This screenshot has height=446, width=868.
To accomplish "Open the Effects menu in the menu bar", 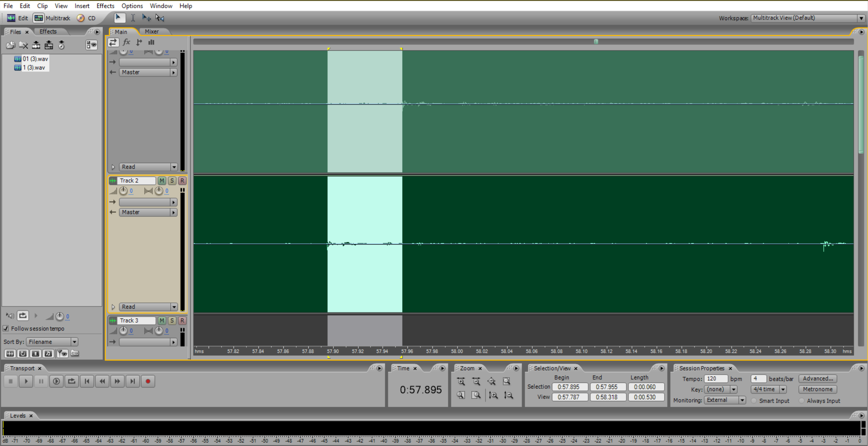I will [x=105, y=6].
